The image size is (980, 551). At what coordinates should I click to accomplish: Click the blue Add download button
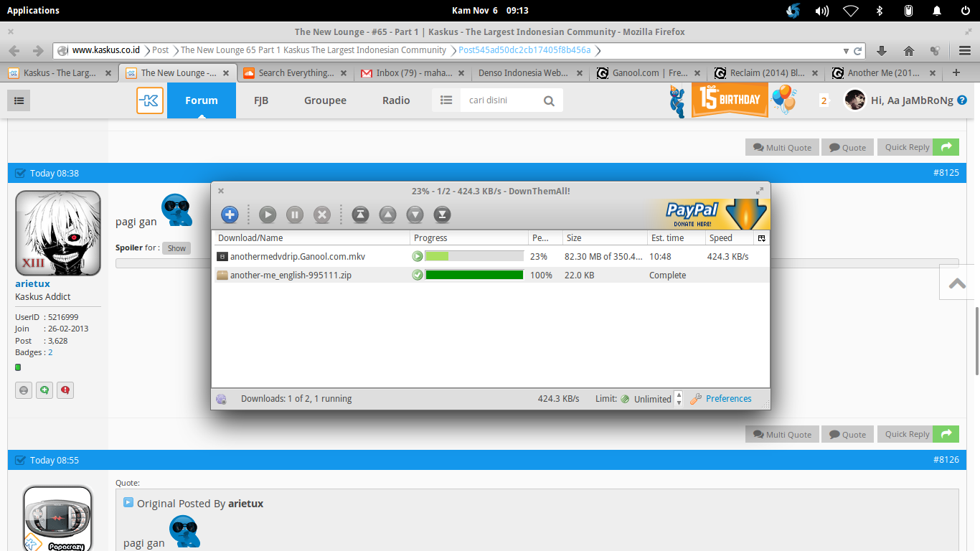230,215
